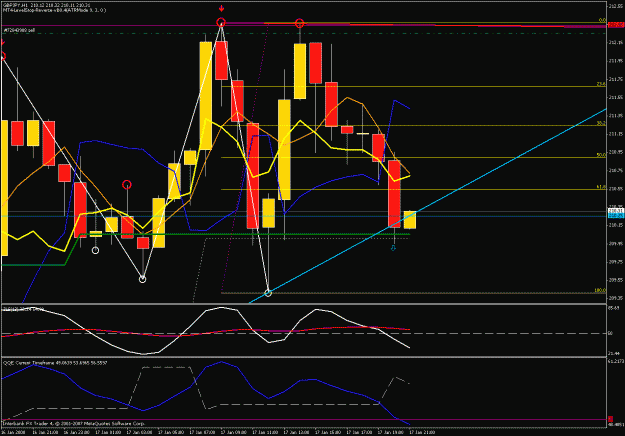Click the 17 Jan 03:00 time axis label
This screenshot has width=625, height=436.
tap(140, 432)
